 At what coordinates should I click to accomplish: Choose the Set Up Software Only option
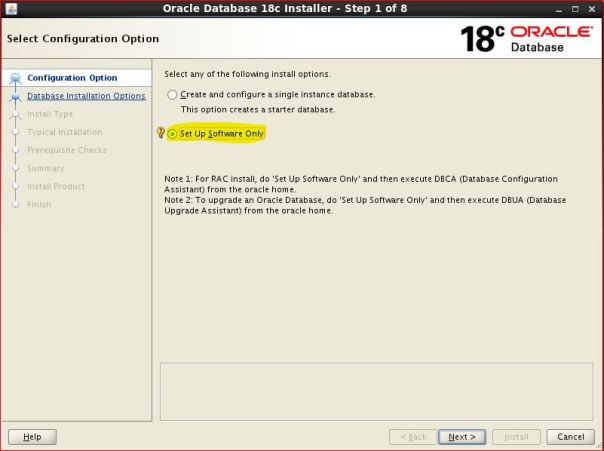173,134
